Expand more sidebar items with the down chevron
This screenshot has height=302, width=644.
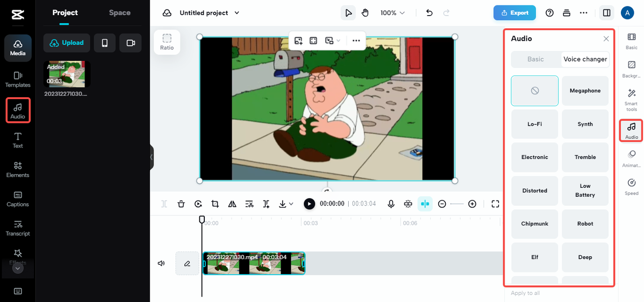(x=18, y=268)
